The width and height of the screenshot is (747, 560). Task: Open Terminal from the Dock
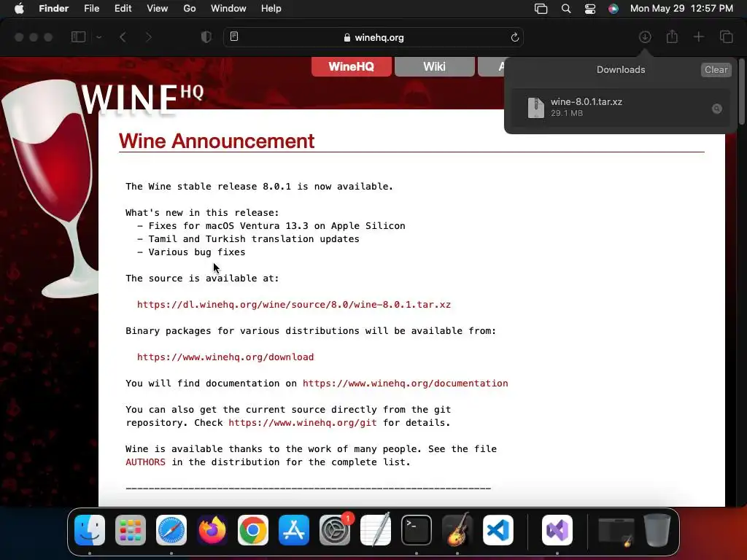click(417, 530)
